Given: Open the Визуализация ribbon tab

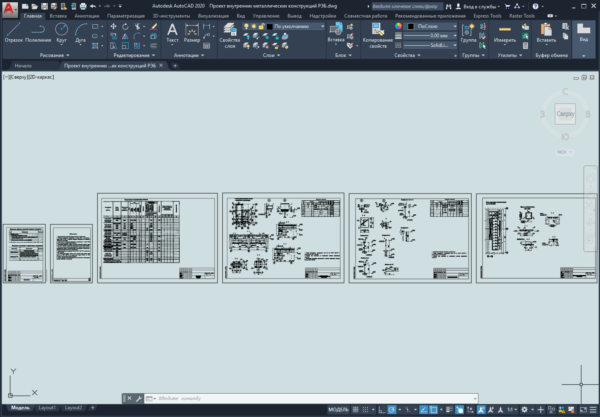Looking at the screenshot, I should tap(213, 16).
